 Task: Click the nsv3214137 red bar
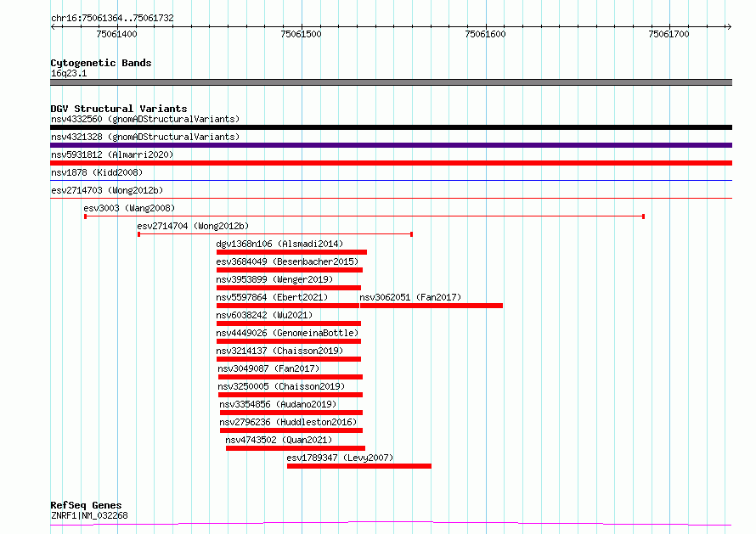pyautogui.click(x=289, y=359)
